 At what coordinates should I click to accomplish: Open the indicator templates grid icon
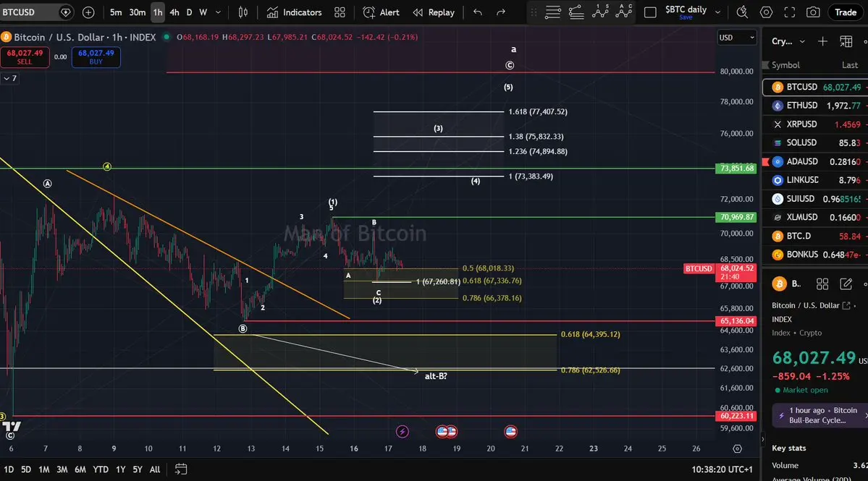pyautogui.click(x=340, y=12)
